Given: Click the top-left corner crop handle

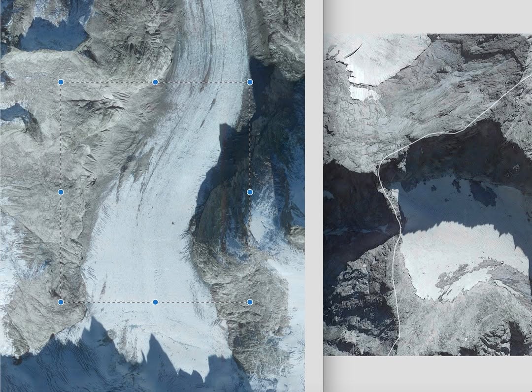Looking at the screenshot, I should tap(61, 82).
